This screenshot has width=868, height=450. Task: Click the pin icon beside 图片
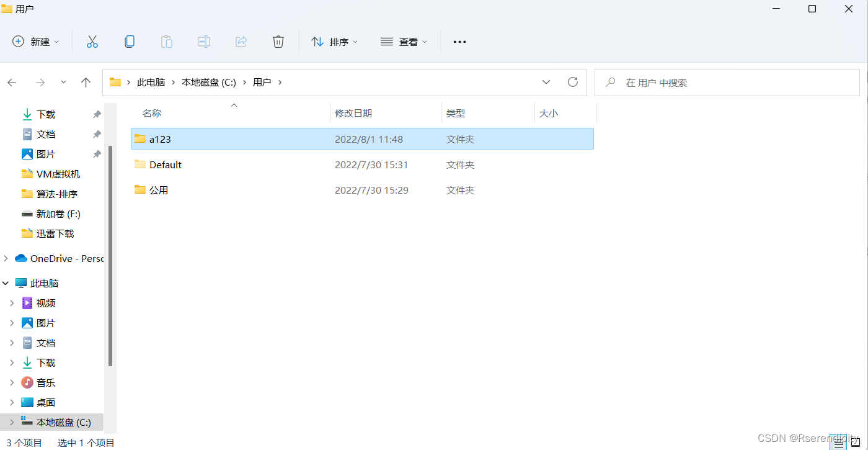point(97,154)
